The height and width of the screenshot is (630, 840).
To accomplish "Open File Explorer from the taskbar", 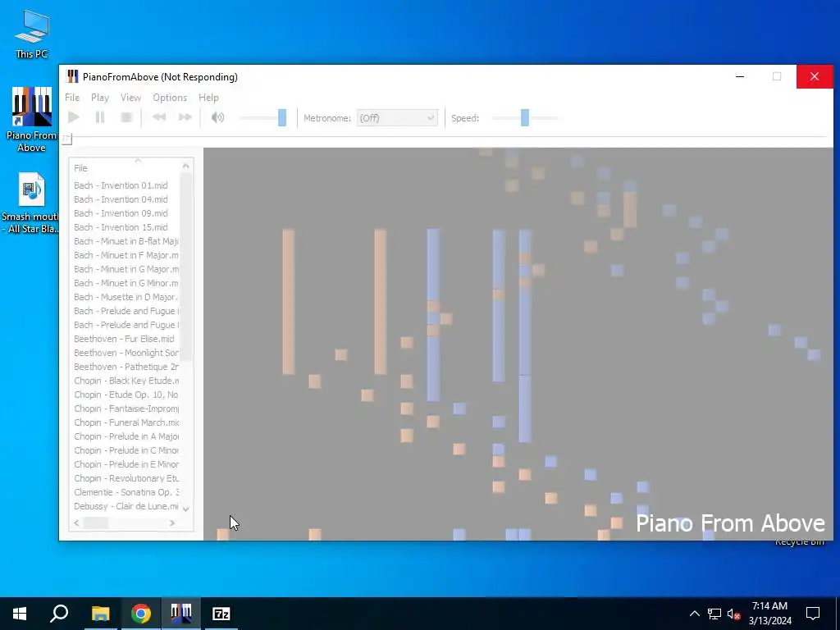I will pos(100,614).
